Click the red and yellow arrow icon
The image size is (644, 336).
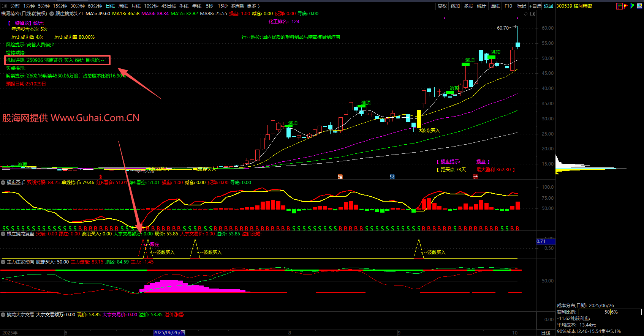tap(626, 6)
